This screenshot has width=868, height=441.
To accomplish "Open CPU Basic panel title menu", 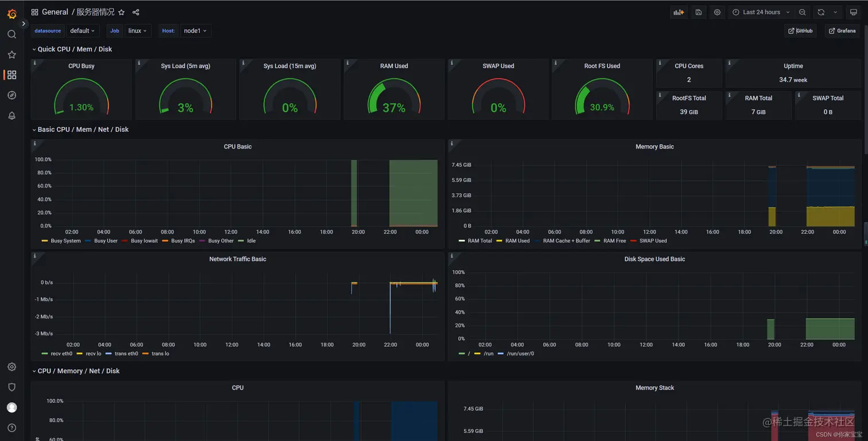I will tap(238, 147).
